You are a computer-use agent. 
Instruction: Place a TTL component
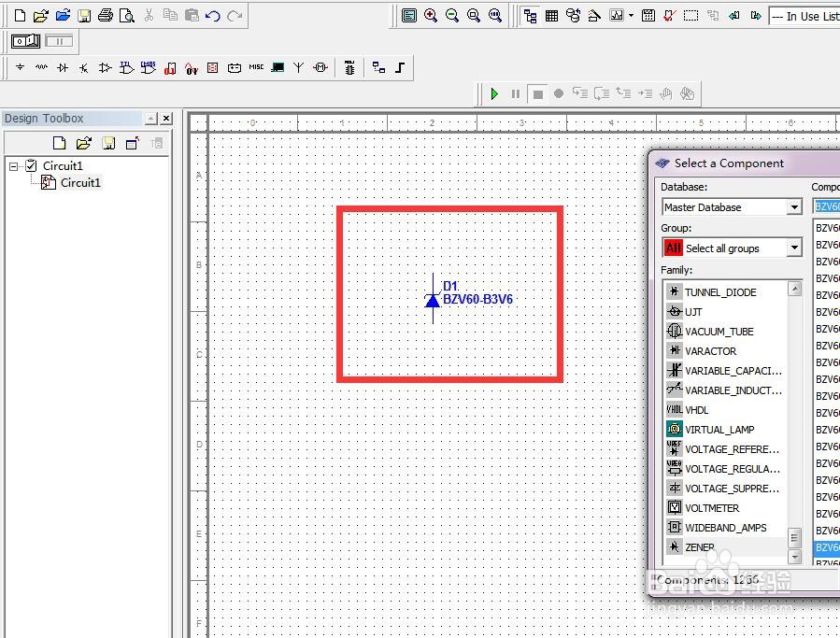tap(127, 67)
